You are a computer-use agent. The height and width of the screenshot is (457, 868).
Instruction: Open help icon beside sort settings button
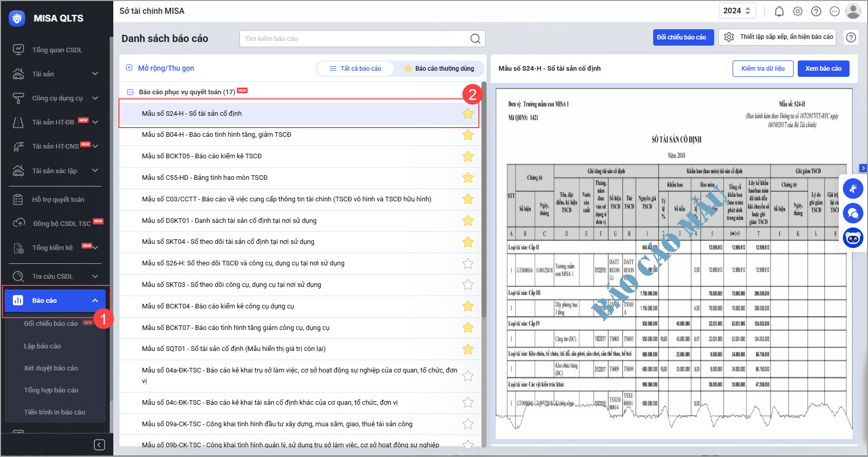851,37
